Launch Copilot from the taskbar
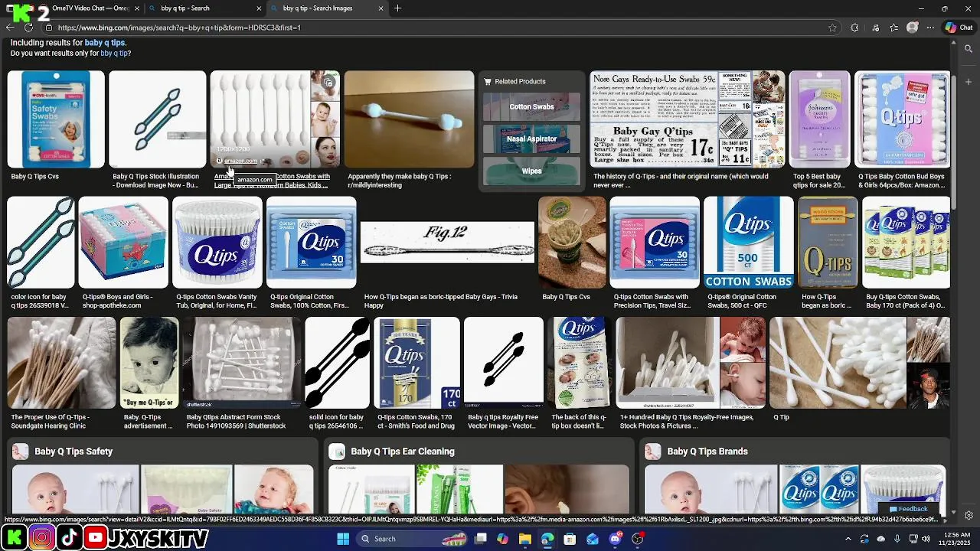980x551 pixels. tap(502, 539)
